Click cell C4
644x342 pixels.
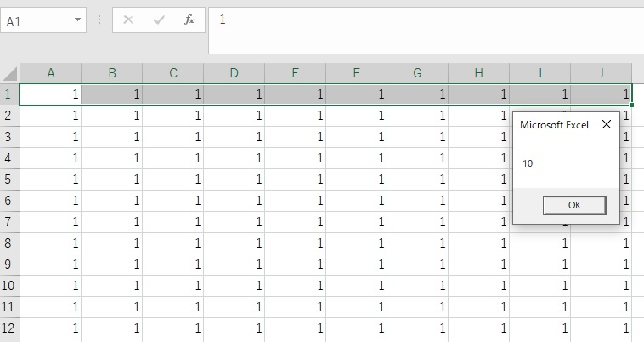(x=173, y=157)
